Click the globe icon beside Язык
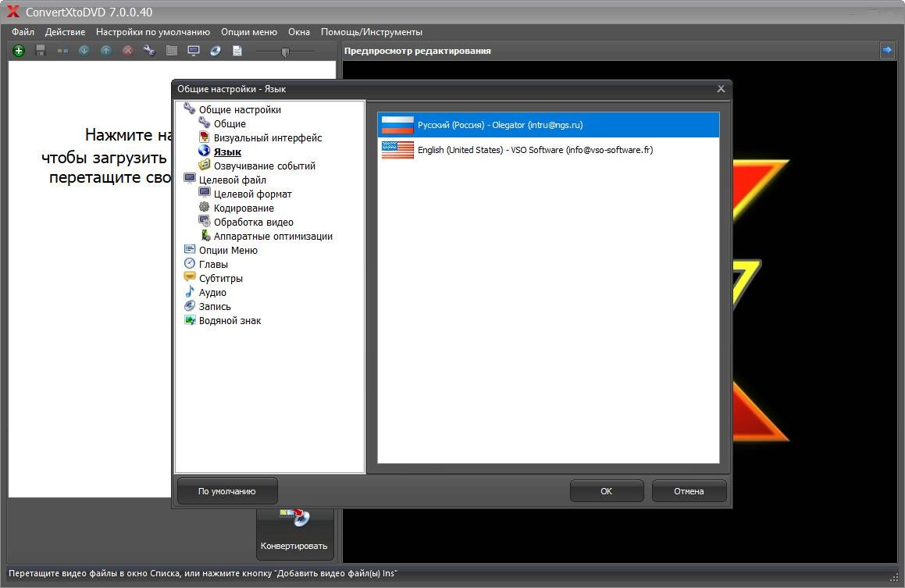This screenshot has height=588, width=905. click(204, 151)
